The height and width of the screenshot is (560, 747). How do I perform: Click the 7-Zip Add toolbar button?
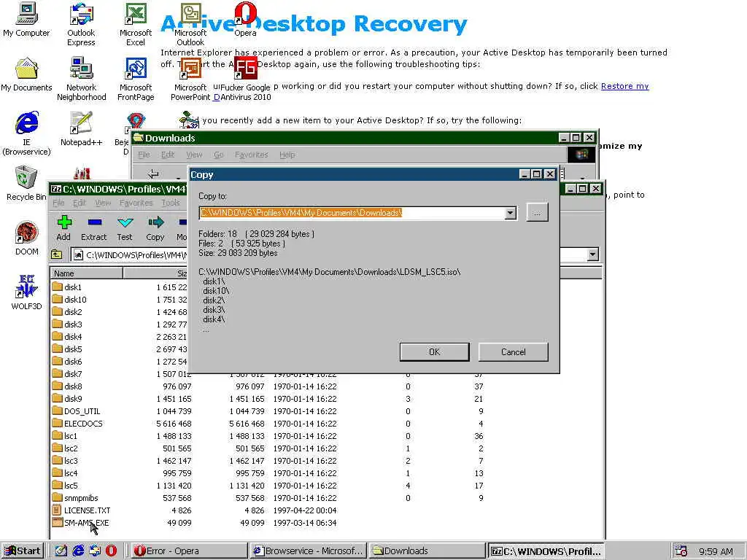coord(63,228)
